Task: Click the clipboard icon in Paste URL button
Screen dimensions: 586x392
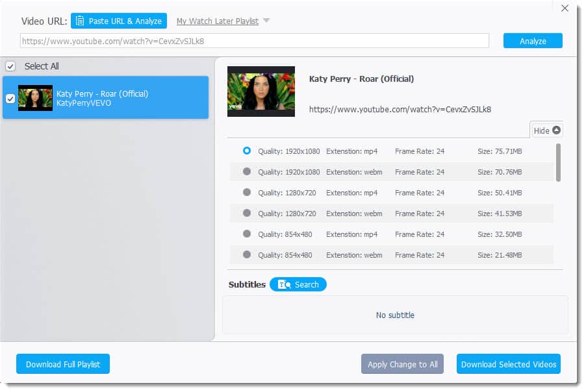Action: pyautogui.click(x=80, y=21)
